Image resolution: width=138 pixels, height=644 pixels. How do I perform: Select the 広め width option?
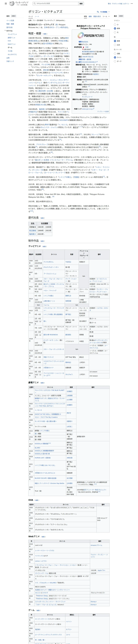(115, 45)
